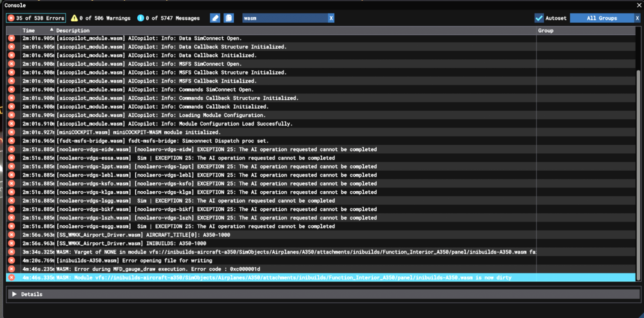Toggle the Warnings filter
This screenshot has width=644, height=318.
tap(100, 18)
